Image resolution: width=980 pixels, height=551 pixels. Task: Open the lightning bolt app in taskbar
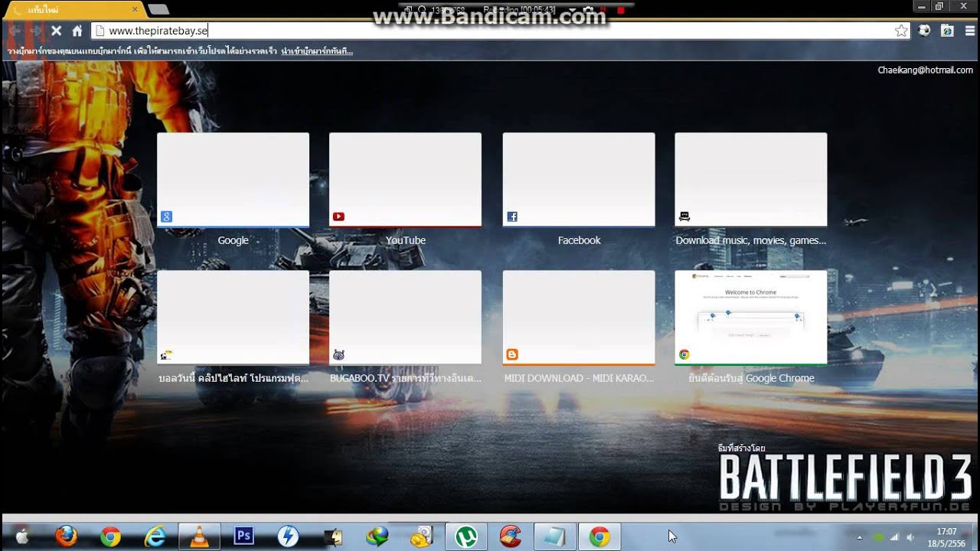(x=288, y=536)
